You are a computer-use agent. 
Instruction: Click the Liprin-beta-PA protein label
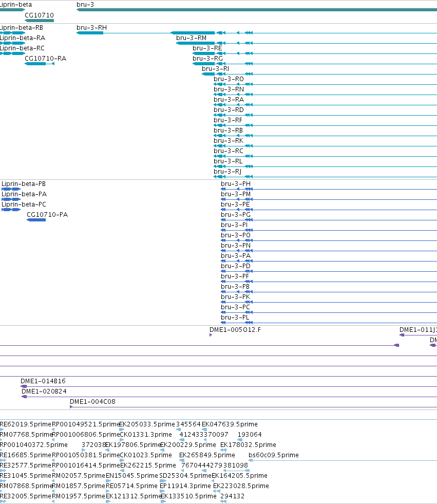point(24,194)
